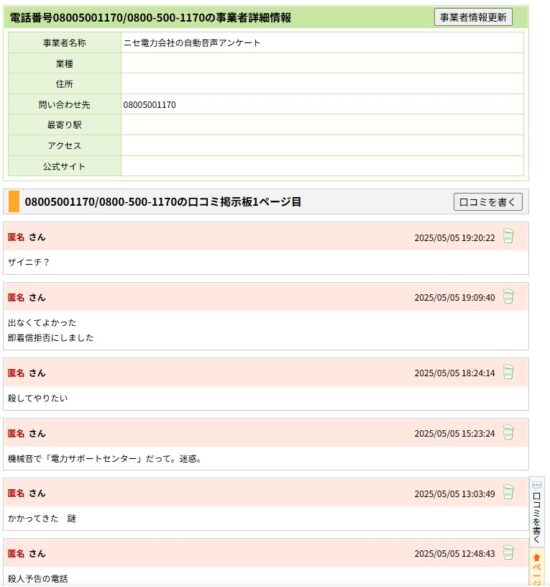Click trash icon next to the 12:48:43 comment
The height and width of the screenshot is (587, 550).
508,553
